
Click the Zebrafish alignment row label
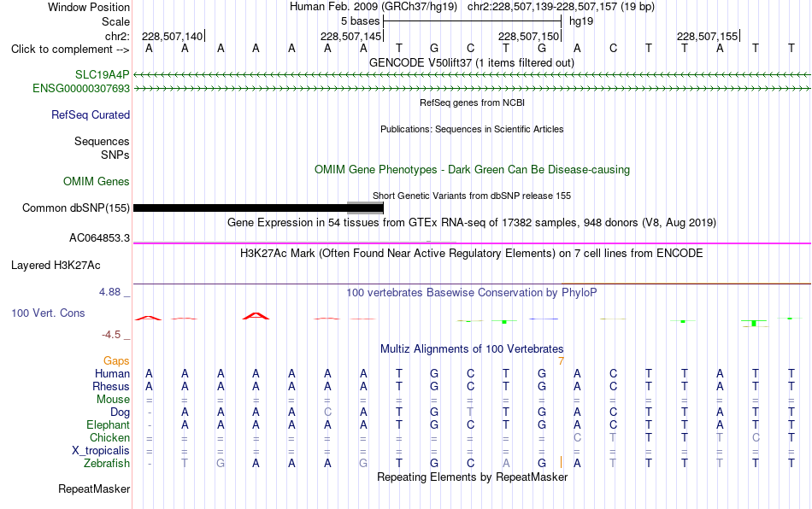107,463
